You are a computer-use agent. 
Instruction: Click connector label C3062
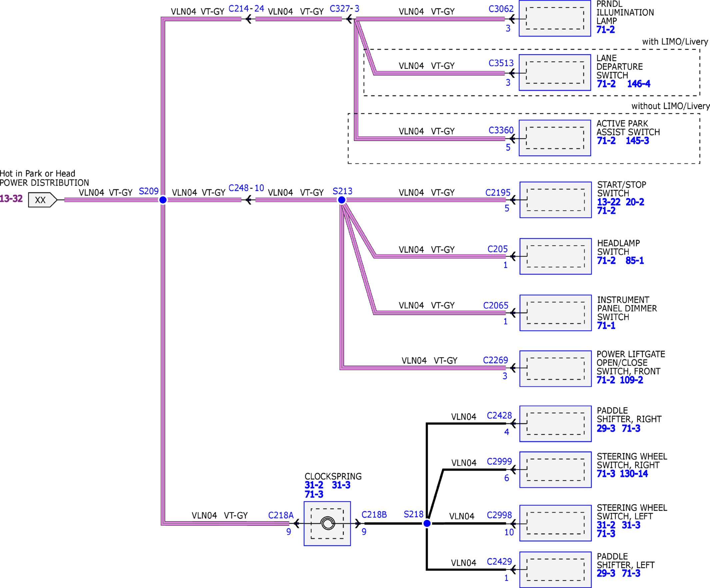click(501, 9)
